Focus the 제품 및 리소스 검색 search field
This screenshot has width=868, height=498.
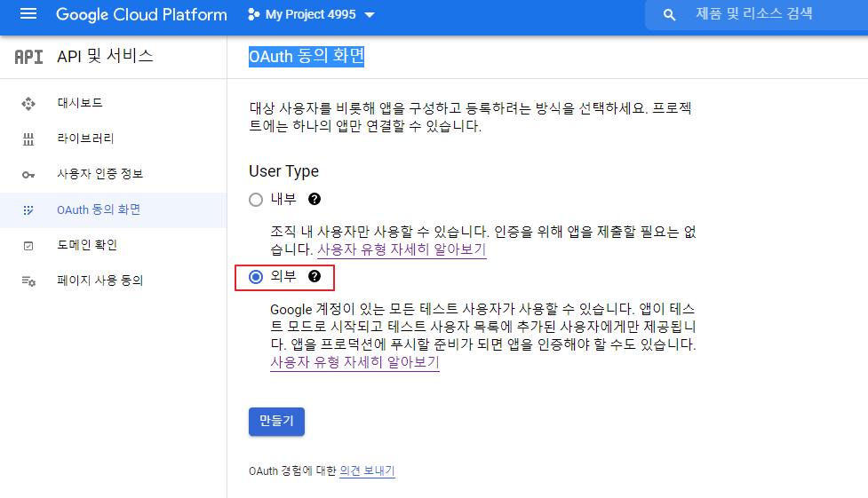pyautogui.click(x=756, y=15)
